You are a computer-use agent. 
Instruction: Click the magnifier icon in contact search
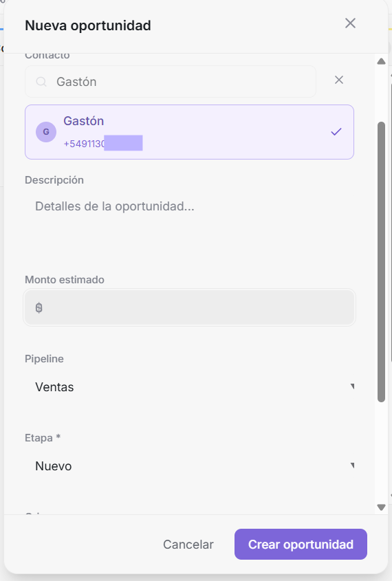pyautogui.click(x=41, y=82)
